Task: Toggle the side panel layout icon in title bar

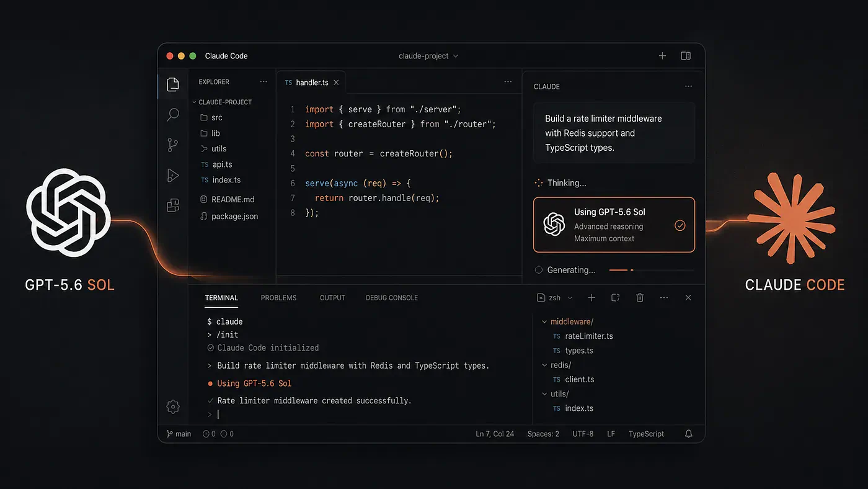Action: pyautogui.click(x=686, y=56)
